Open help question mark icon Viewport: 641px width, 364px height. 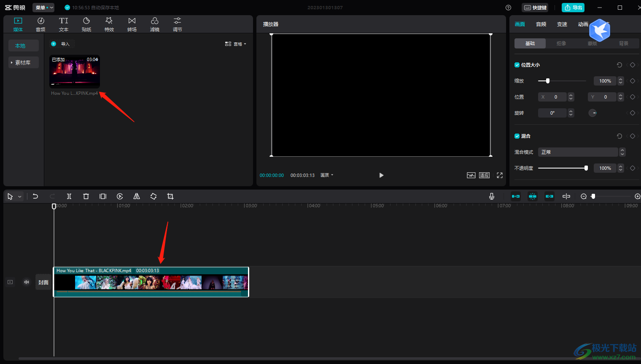pyautogui.click(x=508, y=8)
